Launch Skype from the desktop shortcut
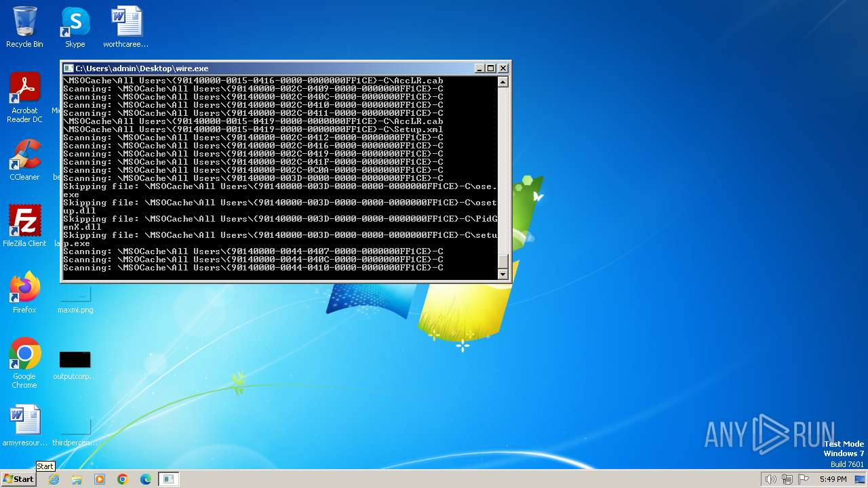This screenshot has width=868, height=488. pyautogui.click(x=75, y=27)
